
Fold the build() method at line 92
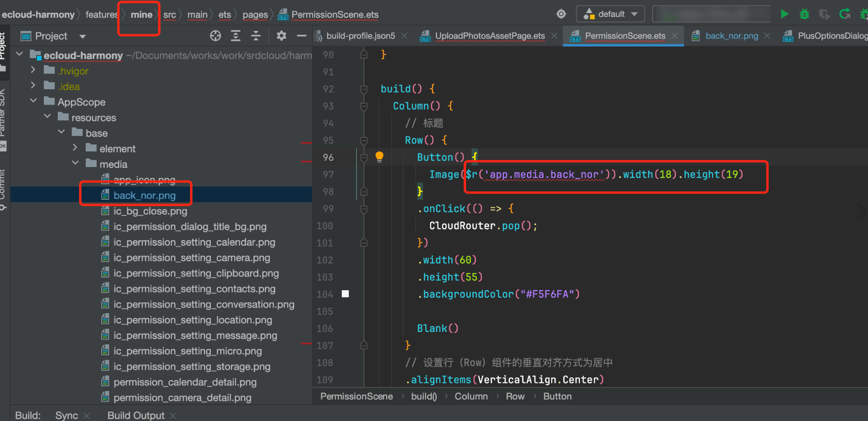(364, 89)
